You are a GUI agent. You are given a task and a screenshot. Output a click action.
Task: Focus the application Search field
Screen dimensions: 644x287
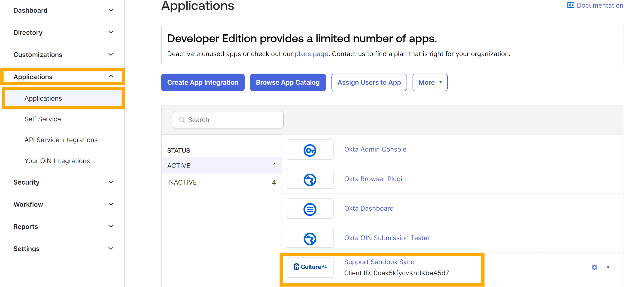tap(228, 120)
